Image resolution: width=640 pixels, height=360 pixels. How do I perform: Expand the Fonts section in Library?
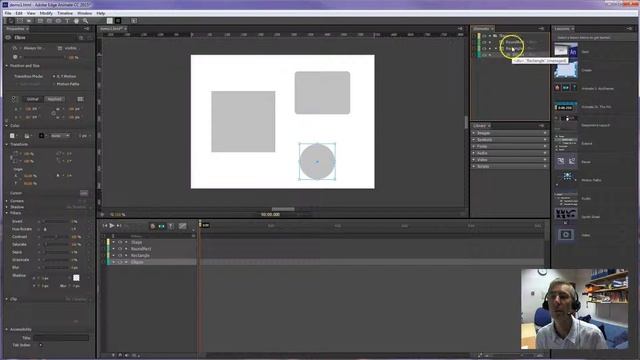pyautogui.click(x=473, y=146)
